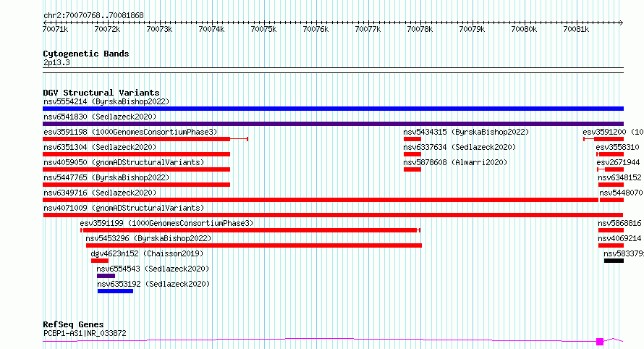Screen dimensions: 644x349
Task: Open variant nsv5554214 (ByrskaBishop2022)
Action: tap(106, 101)
